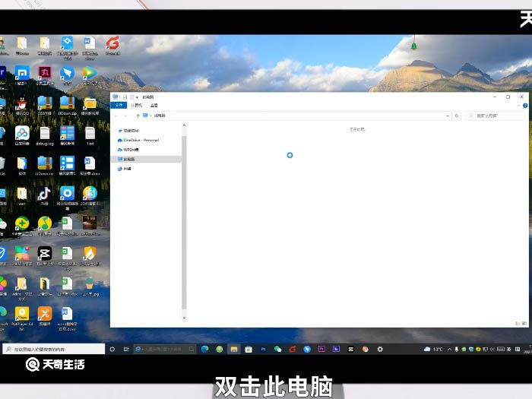The width and height of the screenshot is (532, 399).
Task: Open CapCut icon on the taskbar
Action: pos(351,349)
